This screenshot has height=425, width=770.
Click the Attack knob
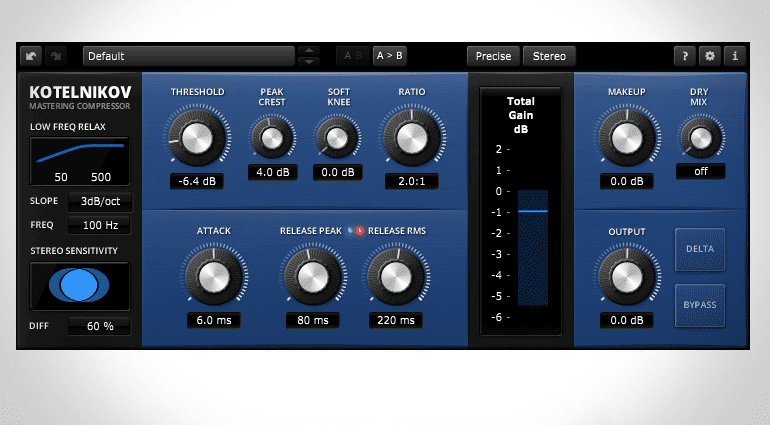(x=214, y=277)
